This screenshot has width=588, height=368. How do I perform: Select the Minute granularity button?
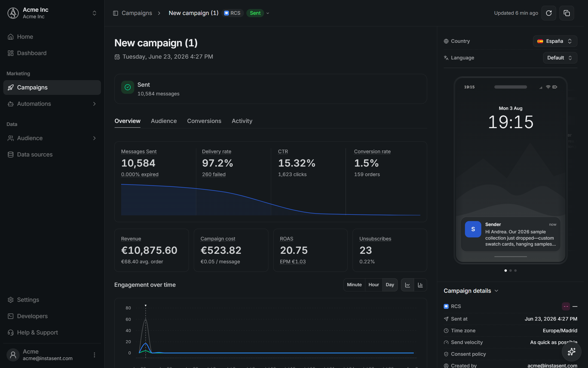point(354,285)
